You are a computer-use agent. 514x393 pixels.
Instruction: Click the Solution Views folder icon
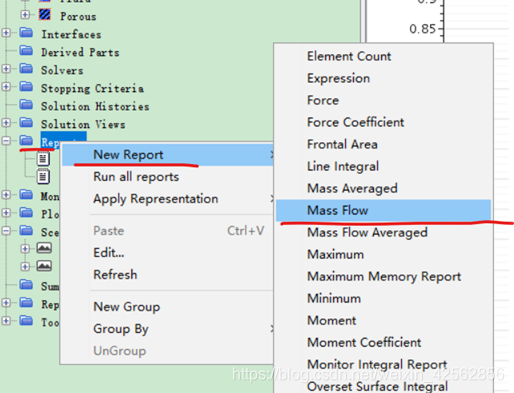26,123
